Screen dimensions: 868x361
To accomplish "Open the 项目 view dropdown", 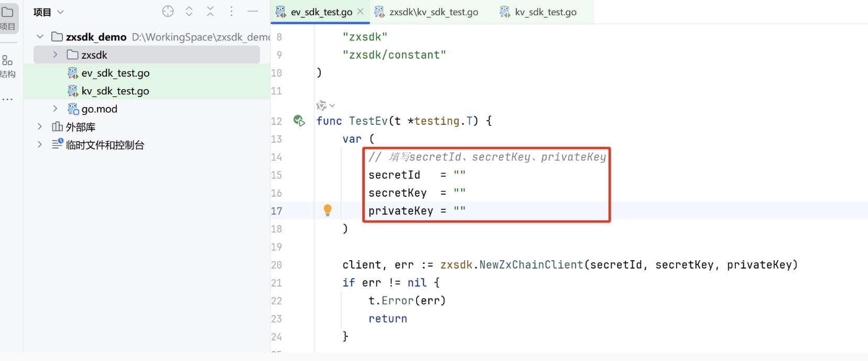I will [48, 12].
